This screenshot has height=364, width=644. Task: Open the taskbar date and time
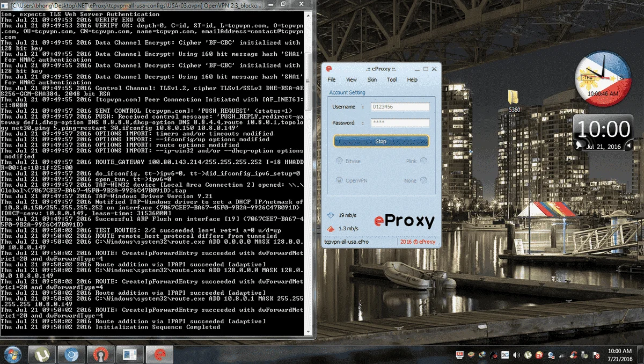click(x=620, y=354)
